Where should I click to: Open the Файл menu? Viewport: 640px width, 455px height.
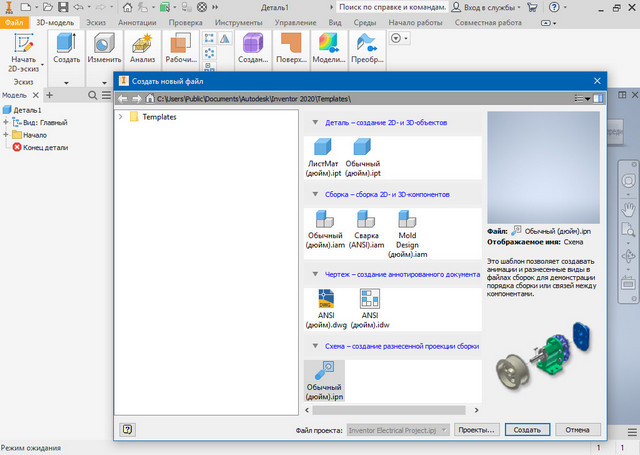tap(15, 21)
